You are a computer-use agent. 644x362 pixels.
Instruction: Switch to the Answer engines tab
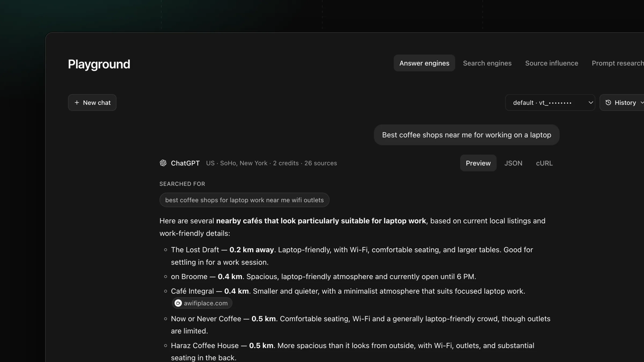point(424,63)
